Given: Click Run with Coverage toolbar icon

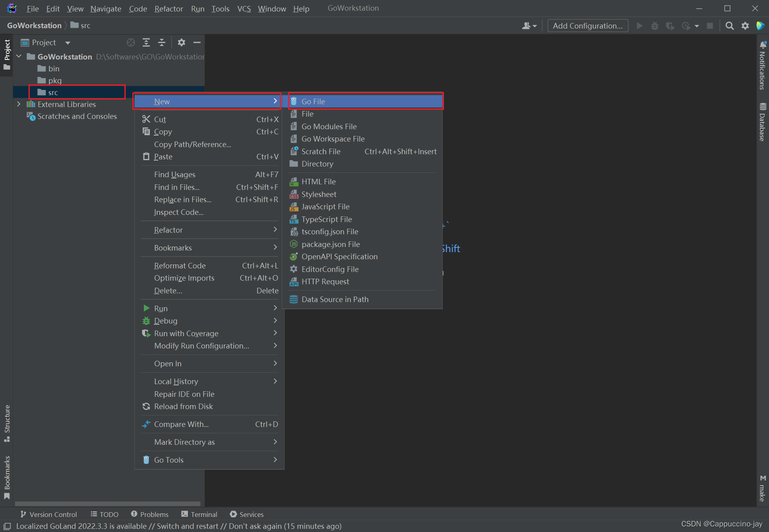Looking at the screenshot, I should tap(670, 26).
